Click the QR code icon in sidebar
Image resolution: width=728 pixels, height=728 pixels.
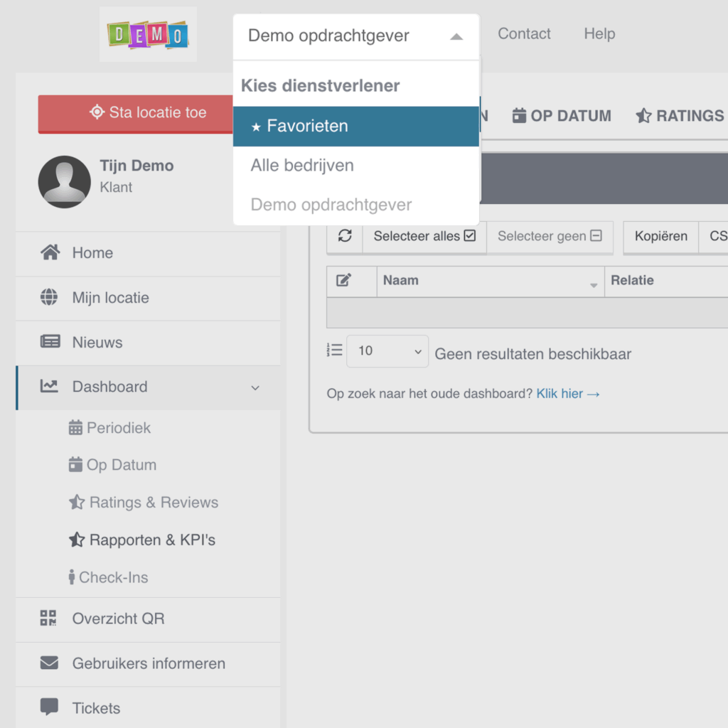tap(48, 619)
